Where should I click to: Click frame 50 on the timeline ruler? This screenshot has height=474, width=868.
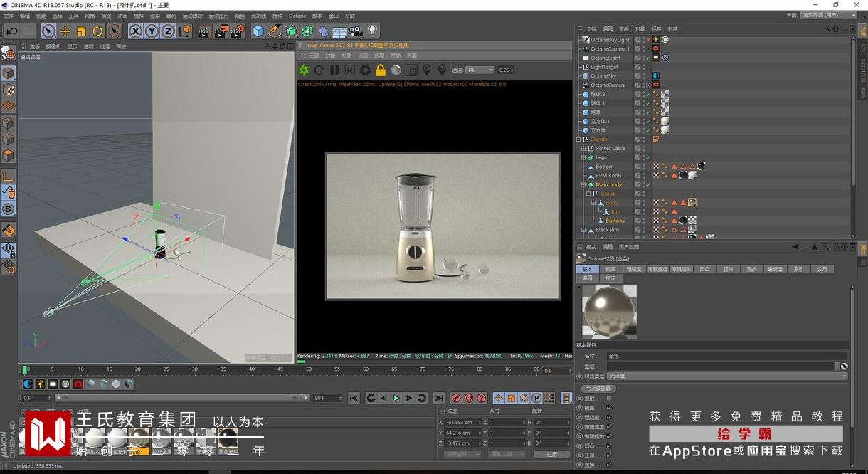309,369
